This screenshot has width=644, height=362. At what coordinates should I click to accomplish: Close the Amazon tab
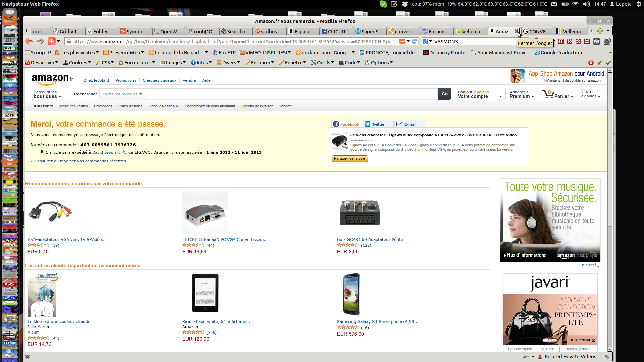pos(517,31)
